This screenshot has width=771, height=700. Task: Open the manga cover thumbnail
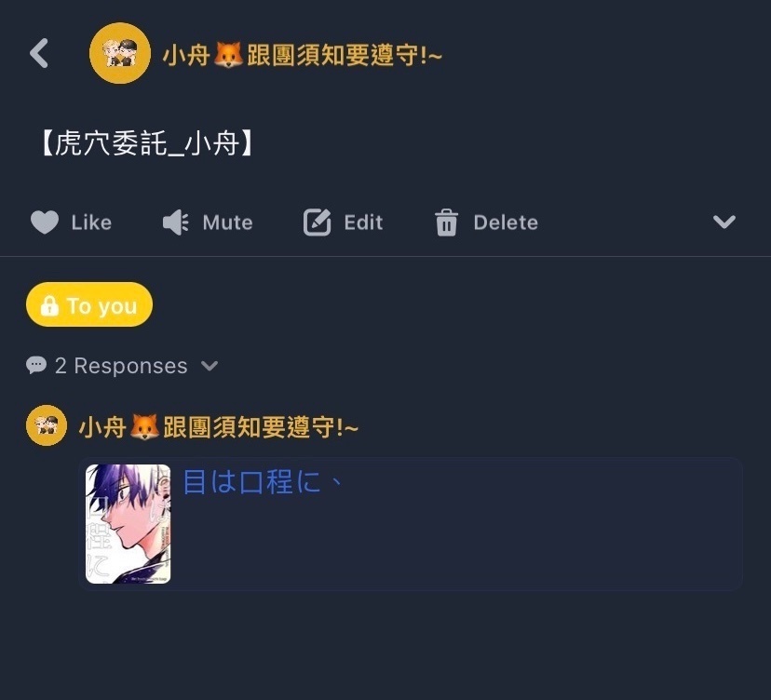[x=128, y=524]
